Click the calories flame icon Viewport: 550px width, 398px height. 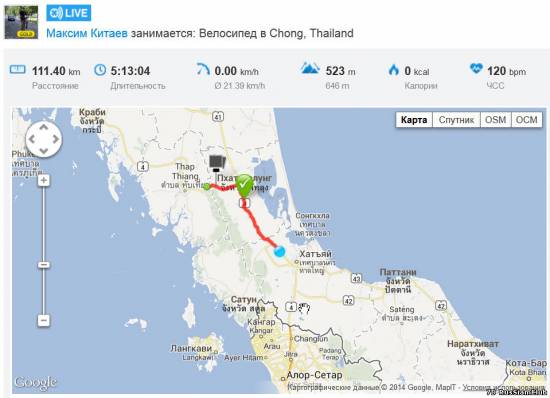coord(394,70)
